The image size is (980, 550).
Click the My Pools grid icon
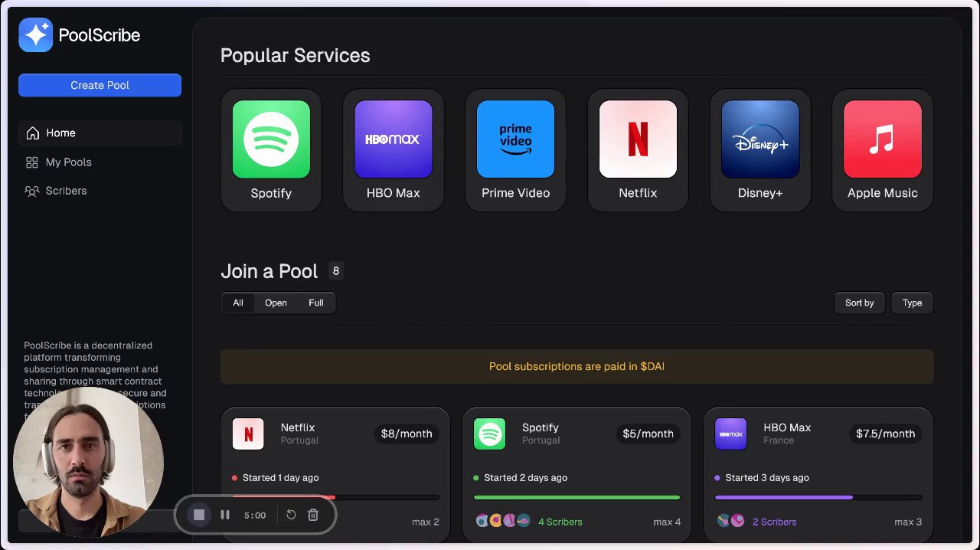pos(32,162)
